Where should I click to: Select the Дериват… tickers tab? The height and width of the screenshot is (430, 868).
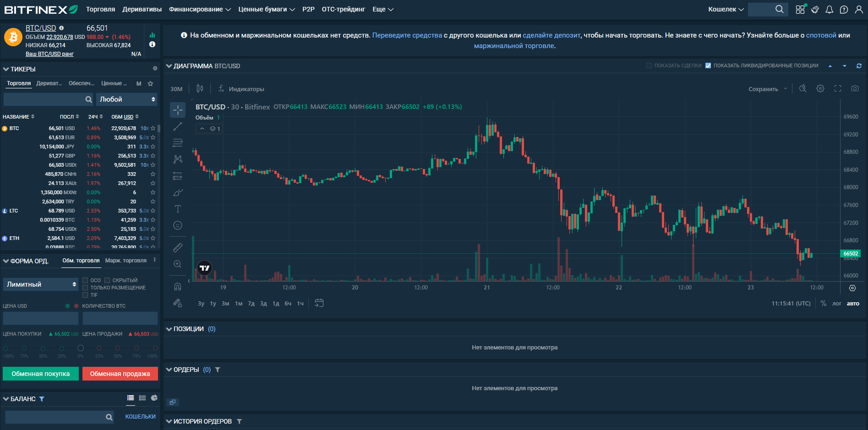tap(49, 83)
